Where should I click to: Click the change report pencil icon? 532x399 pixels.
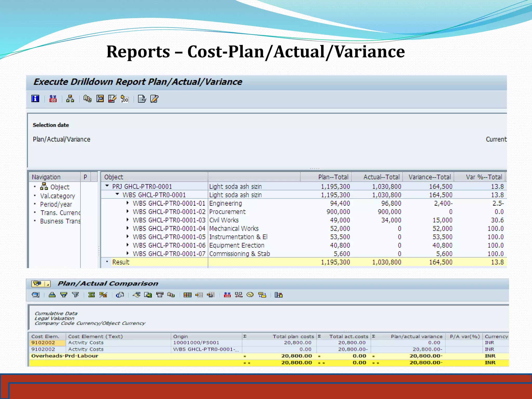tap(154, 99)
